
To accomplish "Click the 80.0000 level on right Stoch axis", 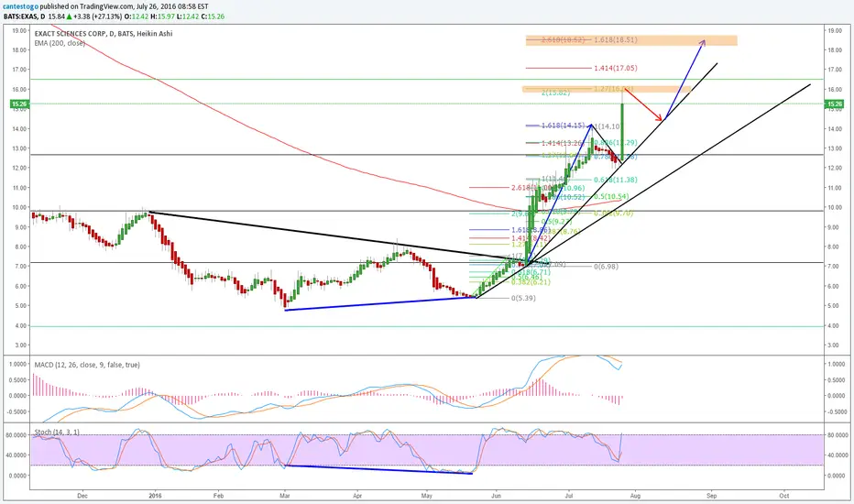I will [837, 434].
